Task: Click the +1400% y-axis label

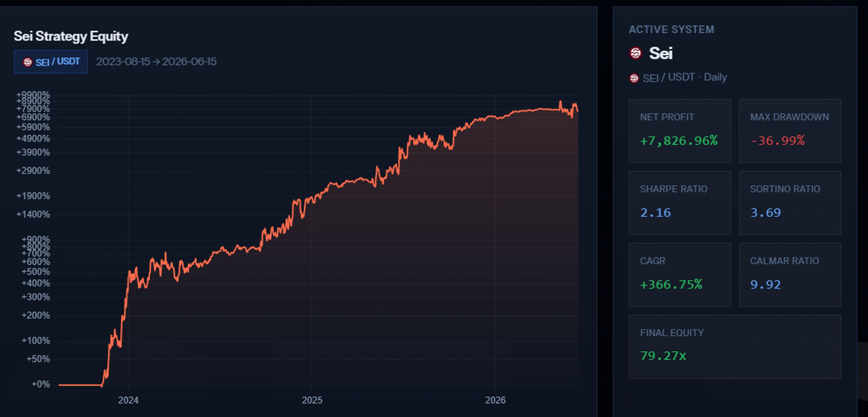Action: point(33,214)
